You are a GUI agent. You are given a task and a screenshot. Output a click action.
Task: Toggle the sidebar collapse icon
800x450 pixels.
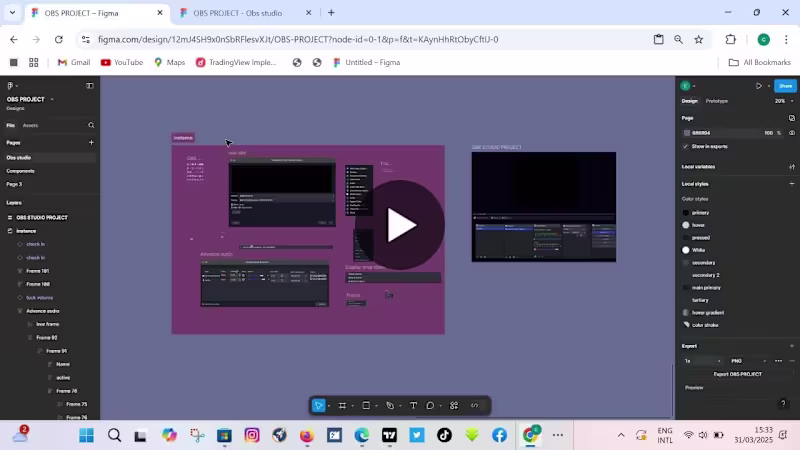pyautogui.click(x=90, y=86)
